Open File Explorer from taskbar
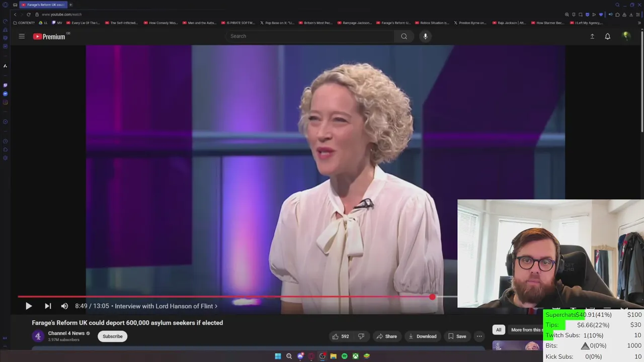The height and width of the screenshot is (362, 644). [333, 356]
